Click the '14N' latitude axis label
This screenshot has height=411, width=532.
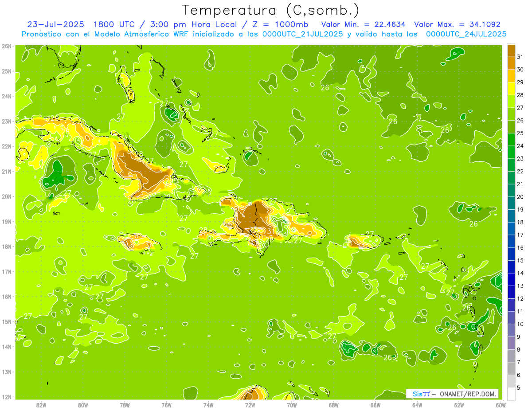[7, 347]
